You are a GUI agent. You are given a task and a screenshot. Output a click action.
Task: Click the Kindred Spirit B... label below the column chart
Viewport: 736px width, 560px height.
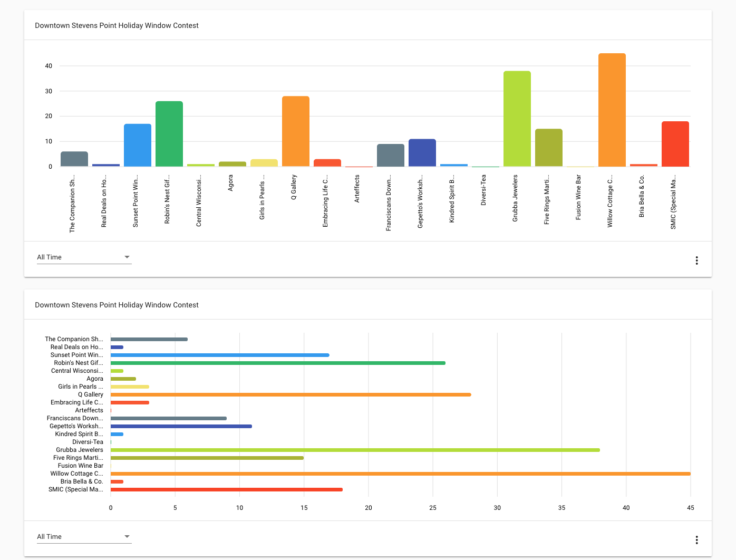click(452, 199)
